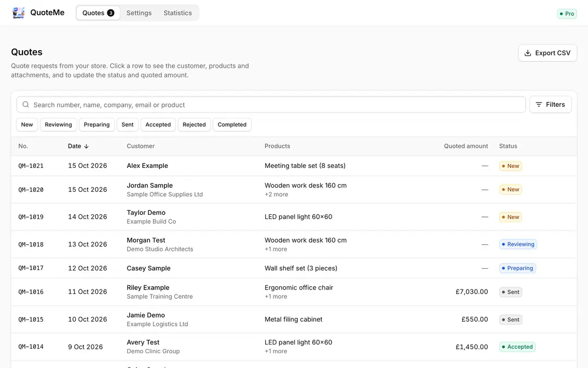Toggle the Completed status filter chip
This screenshot has width=588, height=368.
click(x=232, y=125)
